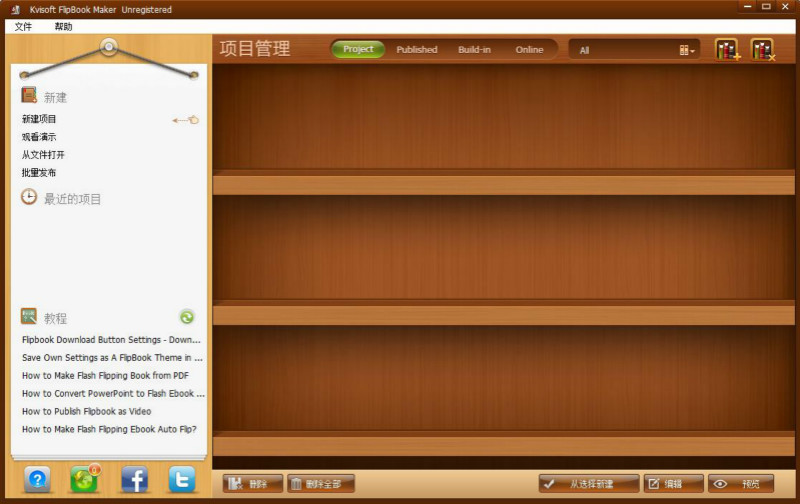Click the green globe update icon

pyautogui.click(x=85, y=480)
